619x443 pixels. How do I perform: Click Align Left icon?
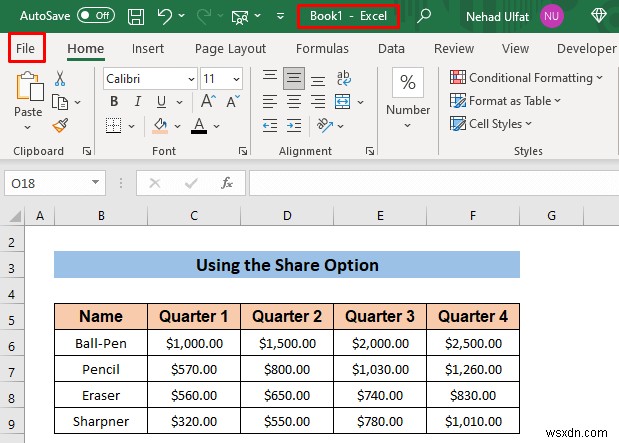point(270,102)
